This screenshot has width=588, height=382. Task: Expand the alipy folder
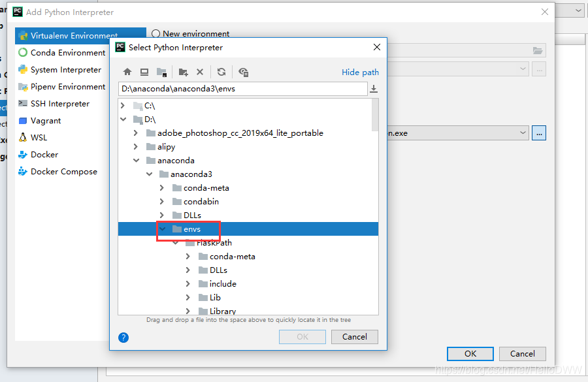pyautogui.click(x=136, y=146)
